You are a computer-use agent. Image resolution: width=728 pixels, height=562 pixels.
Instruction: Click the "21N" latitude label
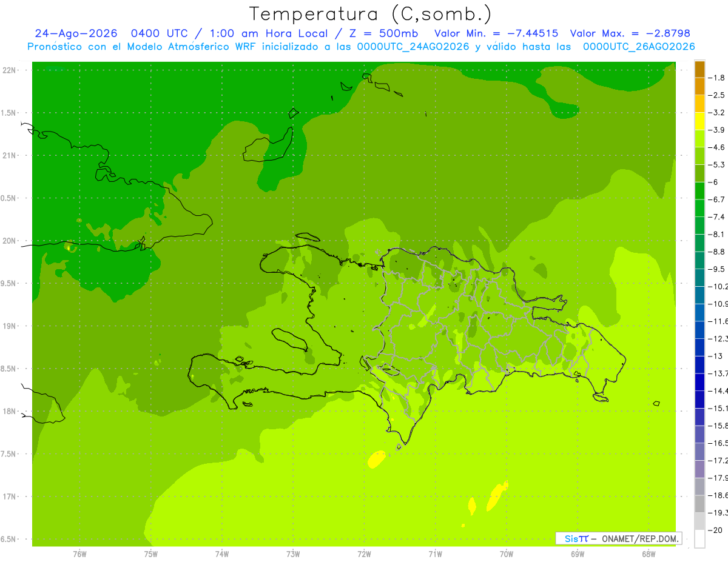tap(9, 156)
